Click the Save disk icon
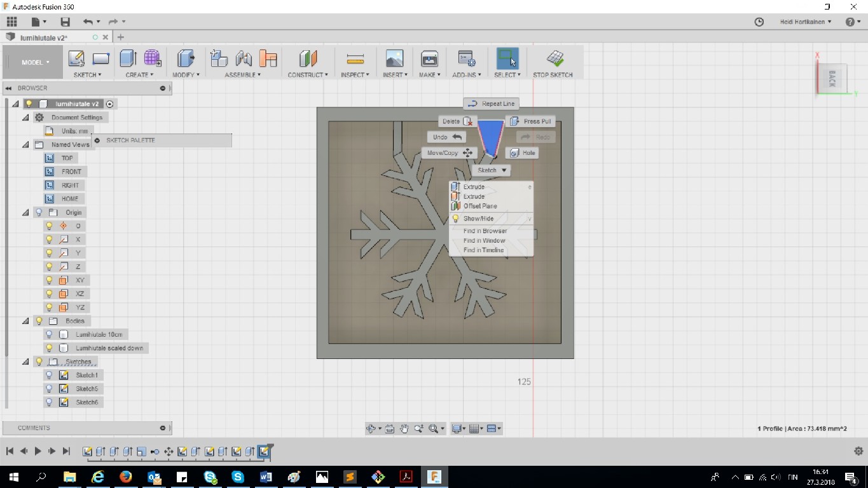The width and height of the screenshot is (868, 488). [x=65, y=22]
